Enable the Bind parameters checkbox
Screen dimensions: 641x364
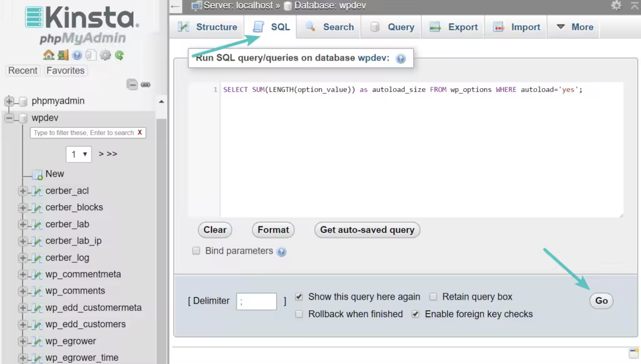coord(196,250)
